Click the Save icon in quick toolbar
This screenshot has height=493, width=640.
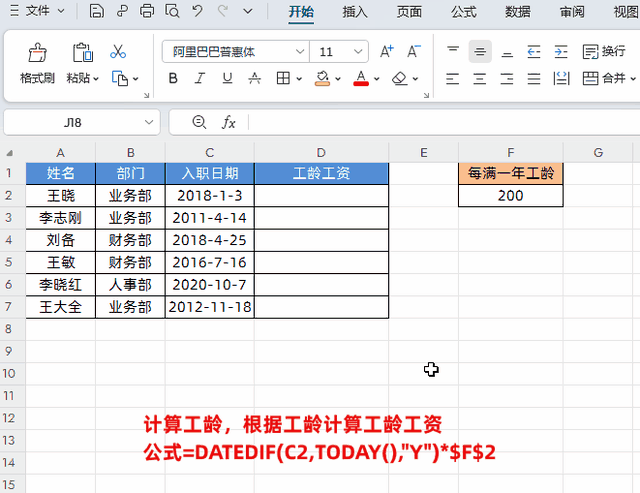pyautogui.click(x=96, y=11)
